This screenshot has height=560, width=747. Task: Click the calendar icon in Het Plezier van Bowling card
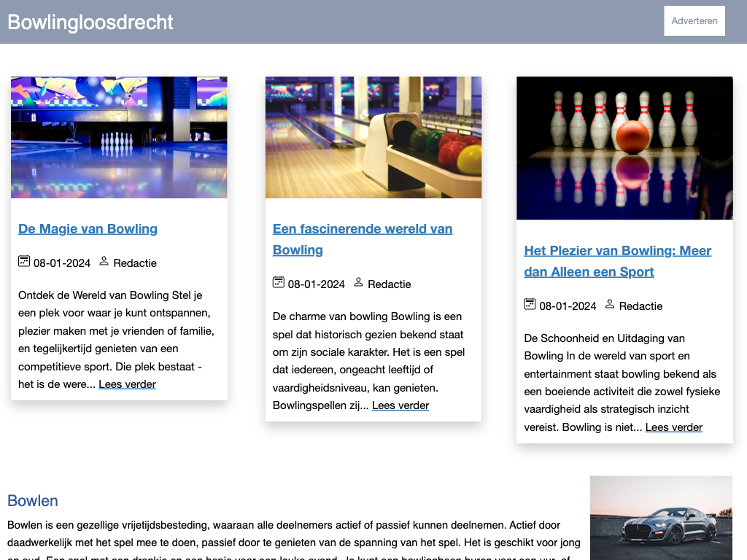(530, 304)
